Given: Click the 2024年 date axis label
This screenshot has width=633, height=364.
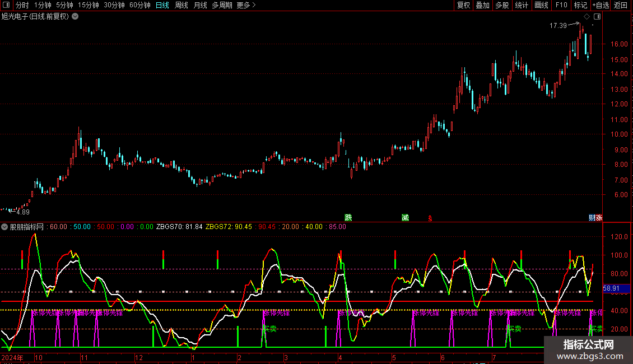Looking at the screenshot, I should (12, 357).
